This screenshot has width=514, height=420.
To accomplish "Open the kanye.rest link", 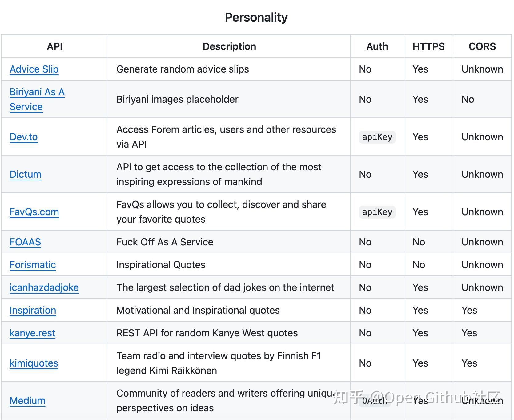I will pos(32,333).
